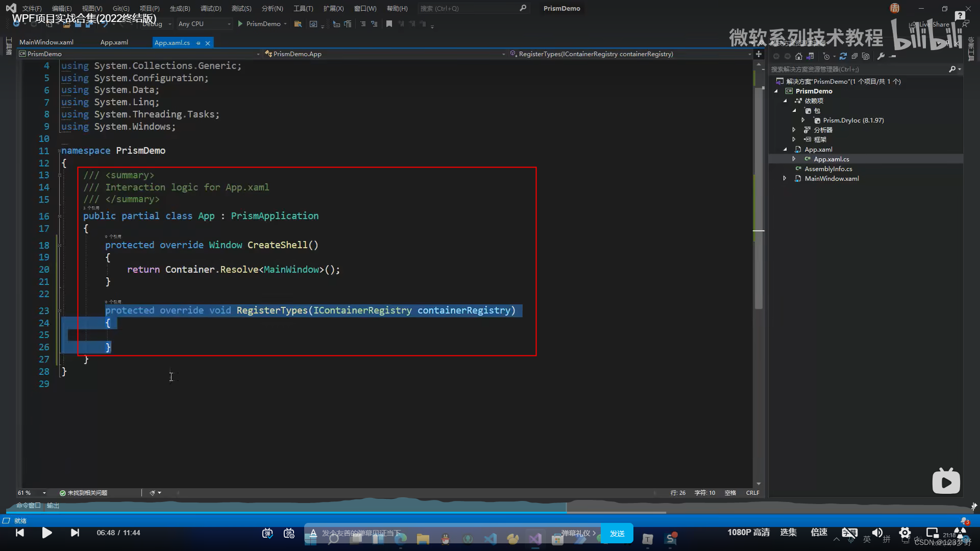Open the 生成(B) menu
980x551 pixels.
coord(180,9)
